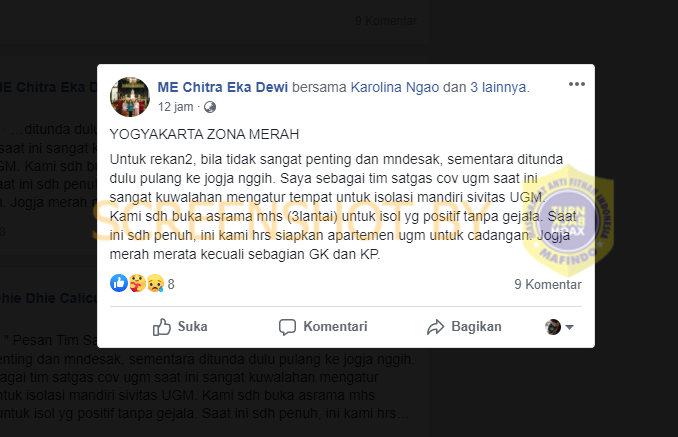678x437 pixels.
Task: Click the care hug reaction emoji
Action: click(137, 284)
